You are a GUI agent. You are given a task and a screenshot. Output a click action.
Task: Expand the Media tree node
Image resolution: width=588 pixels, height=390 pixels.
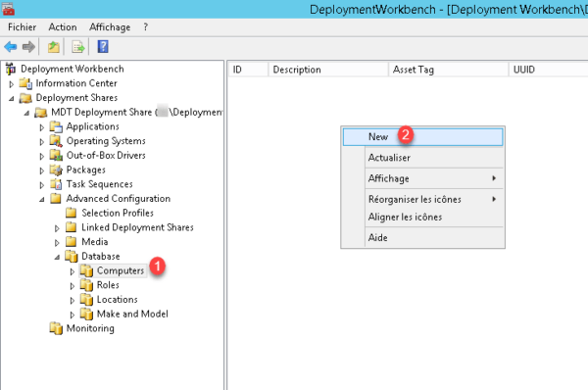click(58, 243)
